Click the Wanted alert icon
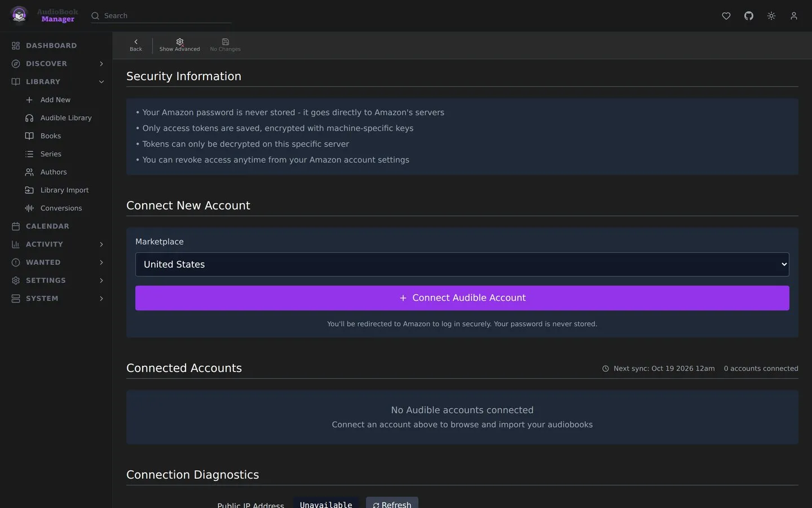 16,262
